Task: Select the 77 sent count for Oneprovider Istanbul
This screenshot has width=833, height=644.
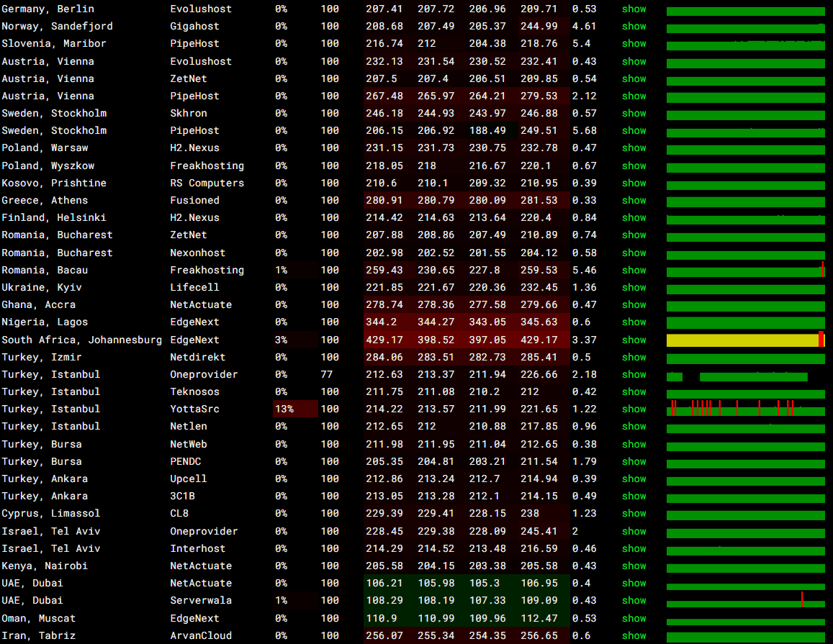Action: tap(327, 374)
